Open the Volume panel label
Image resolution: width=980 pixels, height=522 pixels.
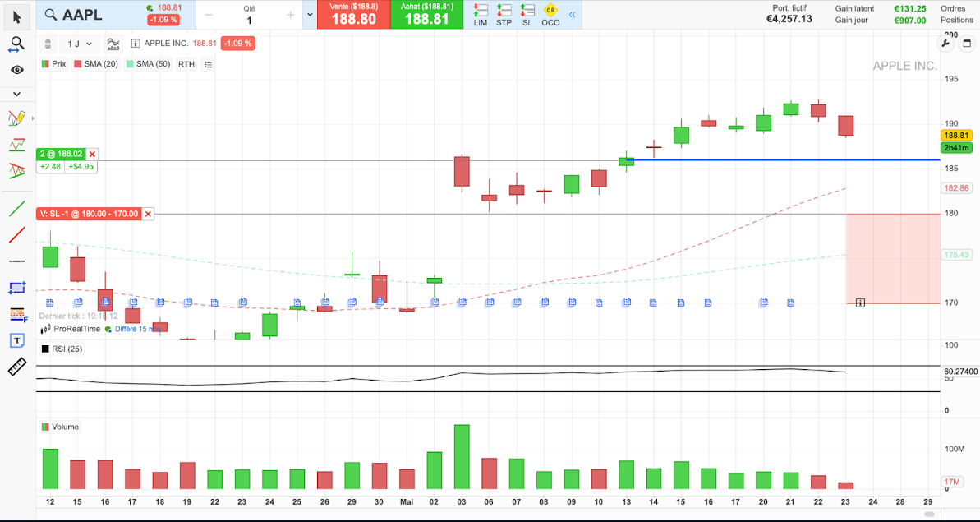coord(61,427)
